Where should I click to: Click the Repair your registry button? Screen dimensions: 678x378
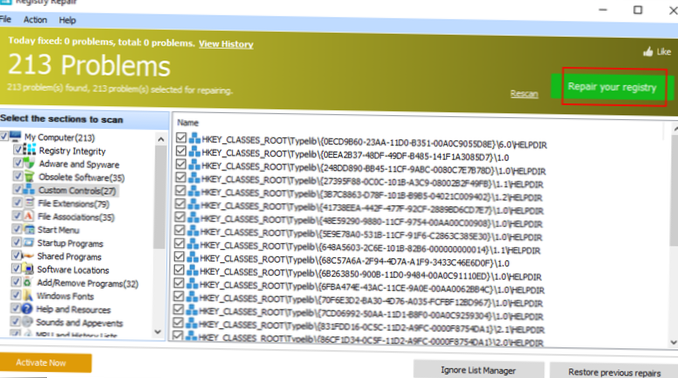[x=612, y=87]
